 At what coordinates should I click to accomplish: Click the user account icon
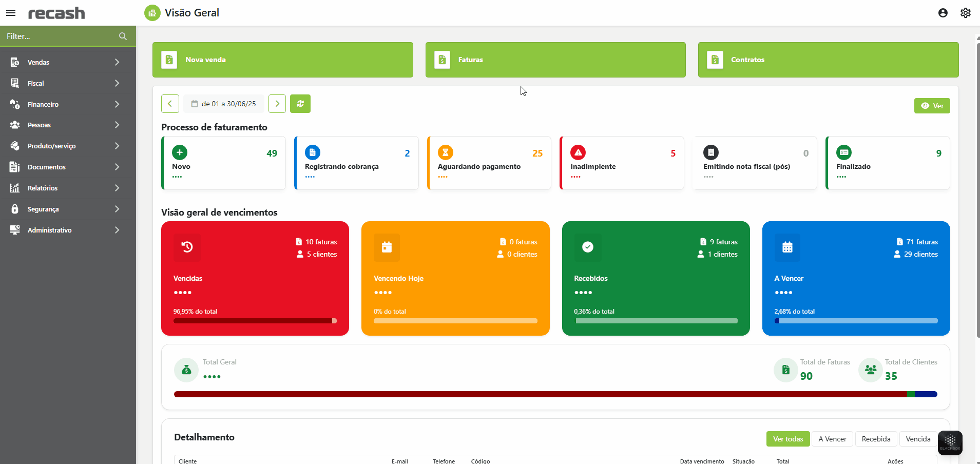click(x=943, y=13)
